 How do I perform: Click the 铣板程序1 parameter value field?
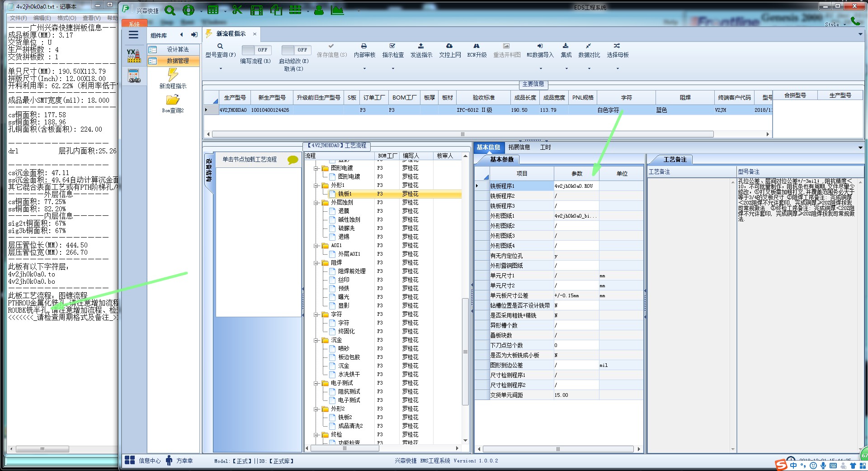pyautogui.click(x=576, y=186)
